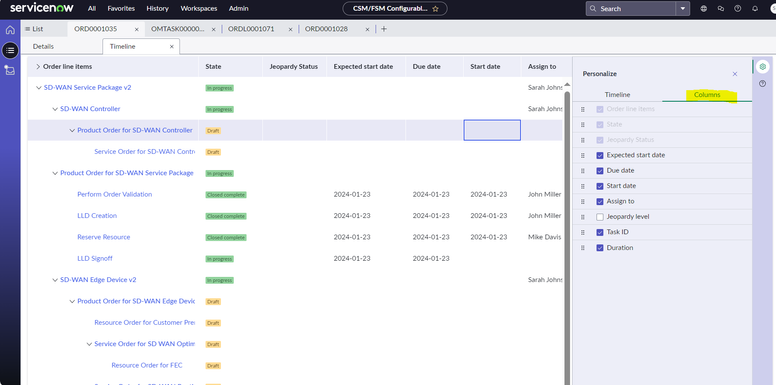Grab the drag handle for Start date column
The height and width of the screenshot is (385, 776).
pyautogui.click(x=582, y=186)
